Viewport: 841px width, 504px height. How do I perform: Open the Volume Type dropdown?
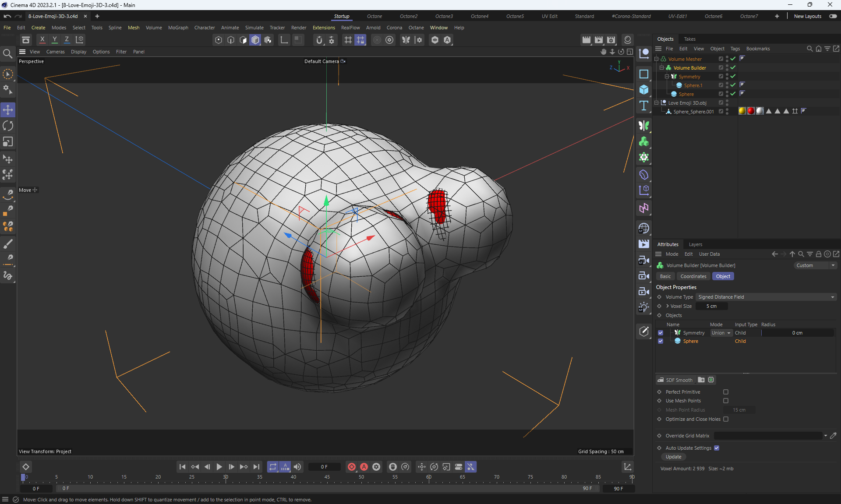point(766,297)
